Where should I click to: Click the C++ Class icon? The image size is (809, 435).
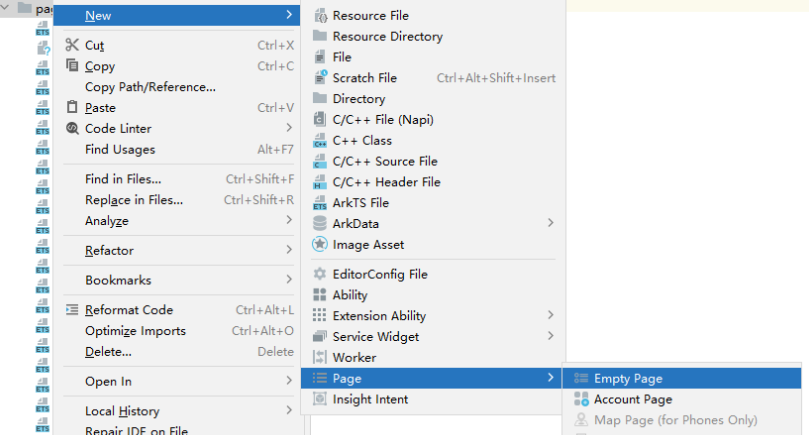pos(320,141)
